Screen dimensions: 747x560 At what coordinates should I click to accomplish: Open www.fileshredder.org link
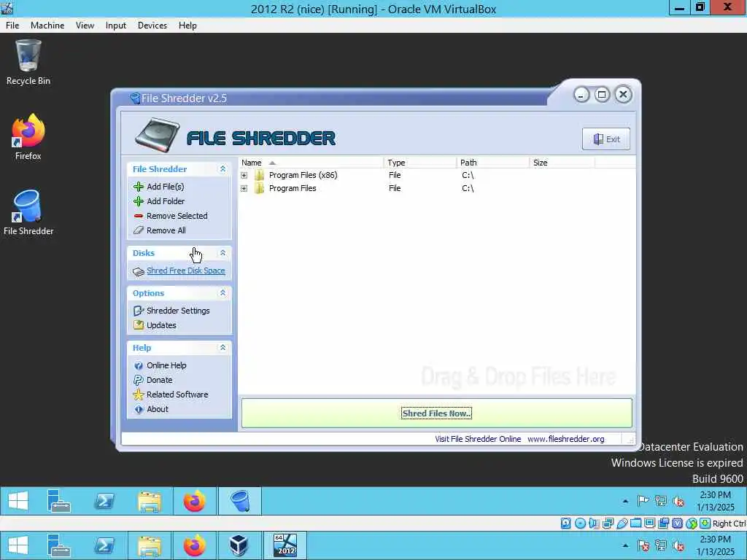[566, 439]
